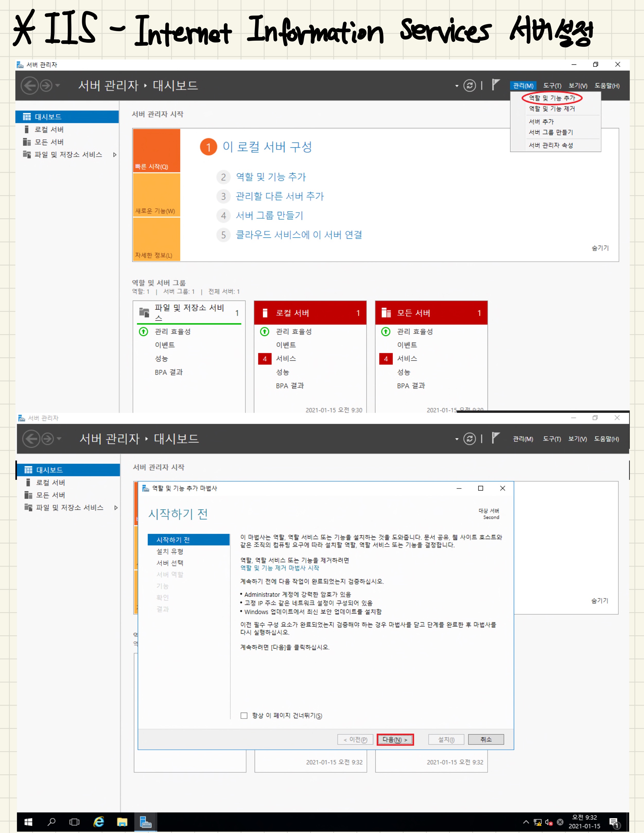Open notifications flag in upper Server Manager header
644x833 pixels.
[x=495, y=85]
